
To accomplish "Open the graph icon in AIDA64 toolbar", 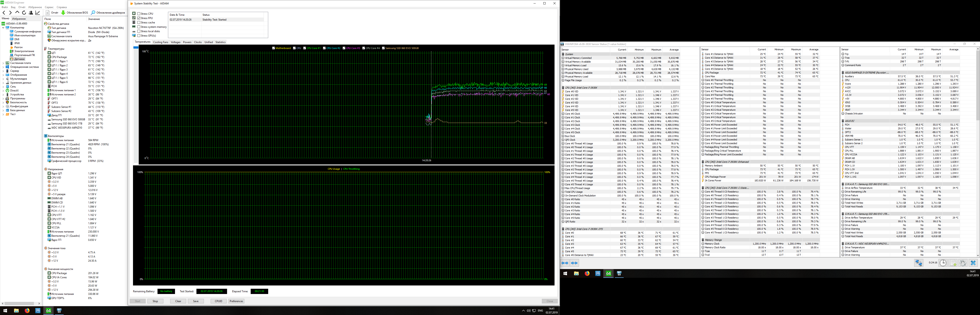I will [38, 12].
